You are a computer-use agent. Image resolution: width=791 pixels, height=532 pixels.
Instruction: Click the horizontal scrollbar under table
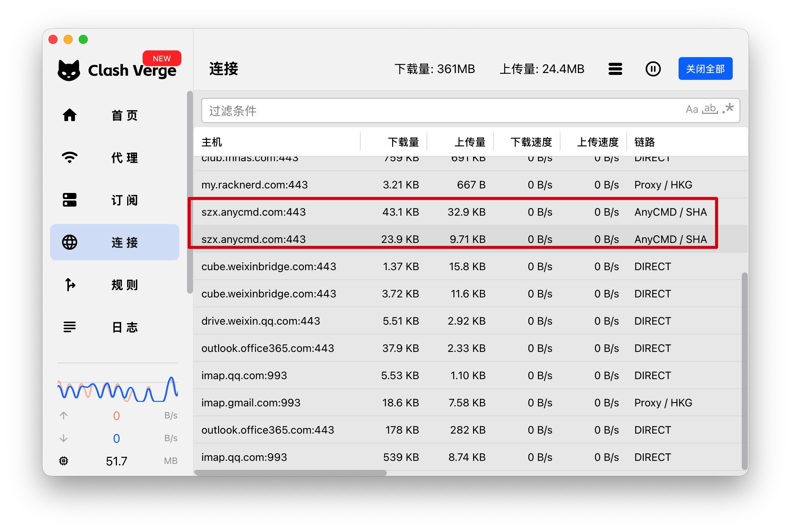[290, 473]
